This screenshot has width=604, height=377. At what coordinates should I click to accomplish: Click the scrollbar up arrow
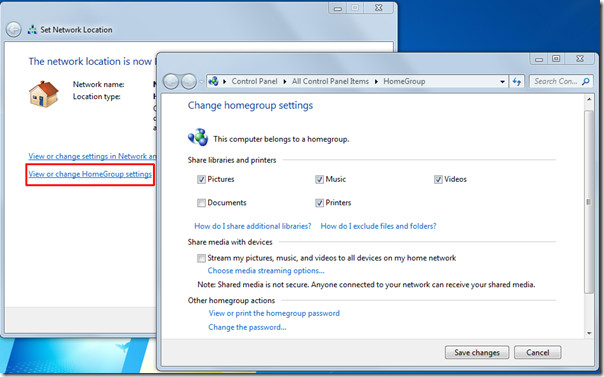click(x=589, y=100)
